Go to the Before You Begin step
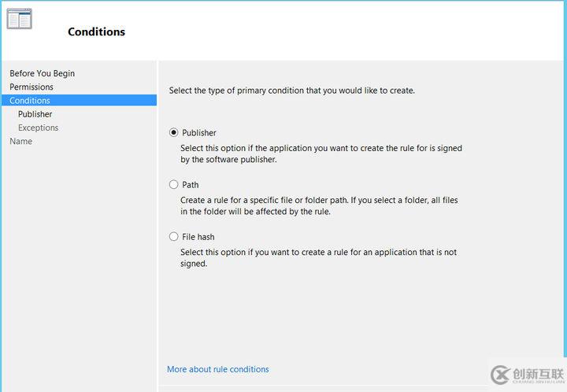 click(43, 73)
